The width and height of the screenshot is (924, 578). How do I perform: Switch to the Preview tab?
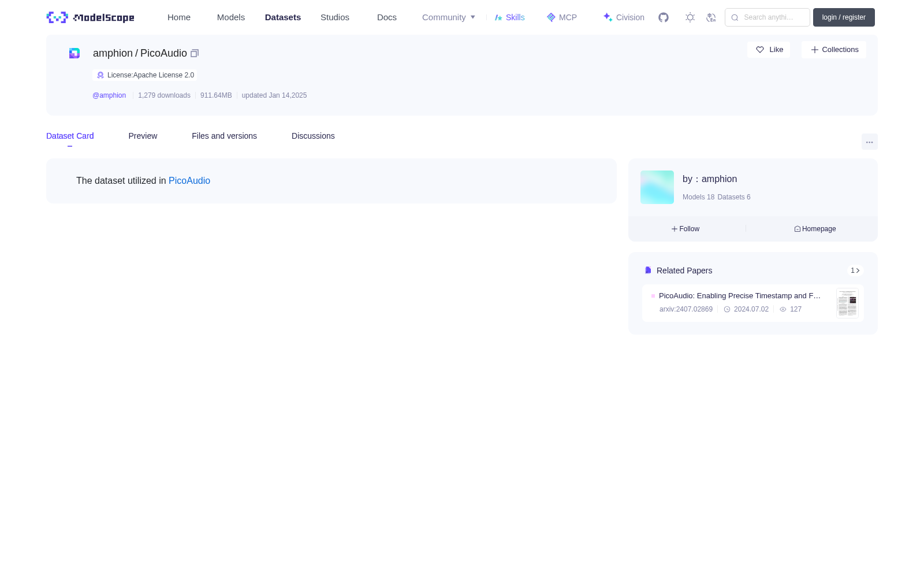[x=143, y=136]
